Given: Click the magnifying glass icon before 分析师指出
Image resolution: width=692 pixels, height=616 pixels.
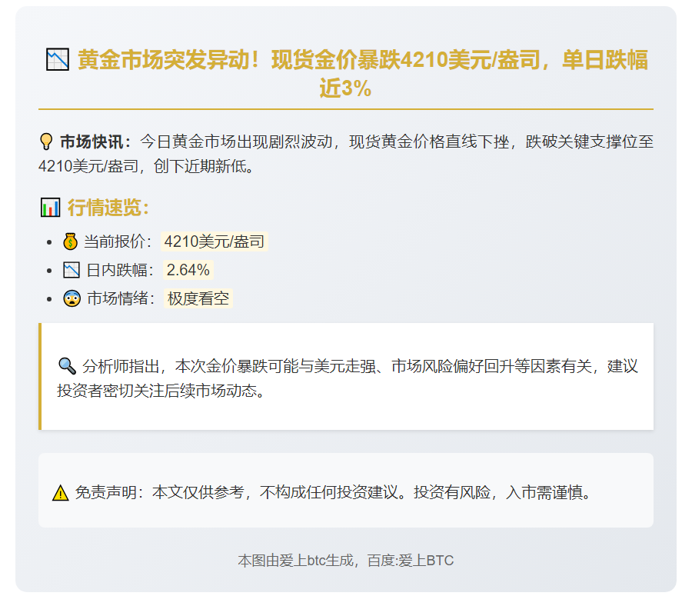Looking at the screenshot, I should [x=67, y=365].
